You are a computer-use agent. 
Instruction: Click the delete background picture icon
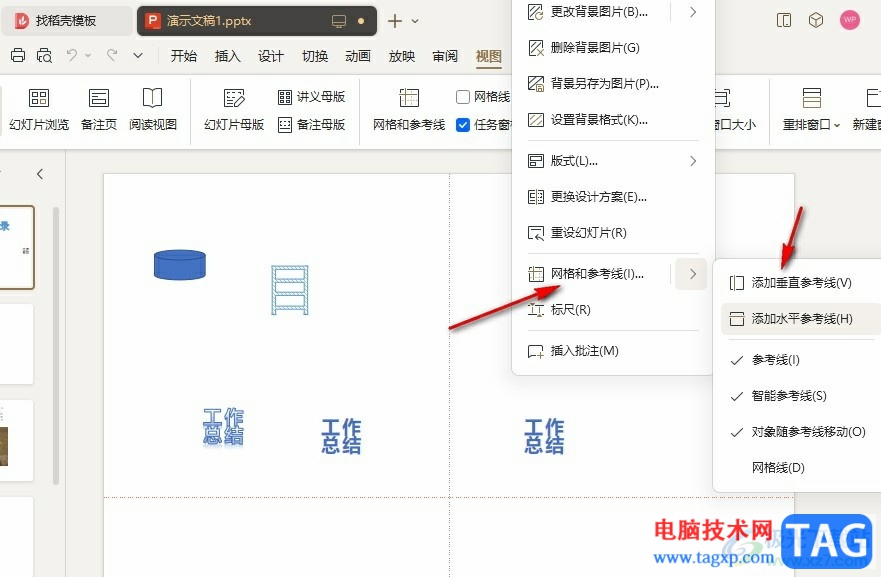pos(536,48)
